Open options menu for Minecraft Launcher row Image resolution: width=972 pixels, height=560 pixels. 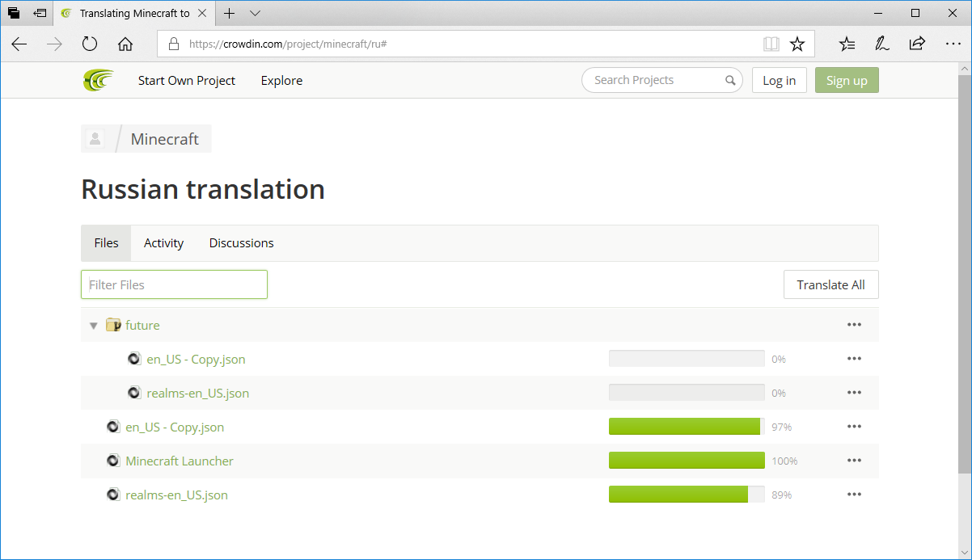pyautogui.click(x=854, y=461)
